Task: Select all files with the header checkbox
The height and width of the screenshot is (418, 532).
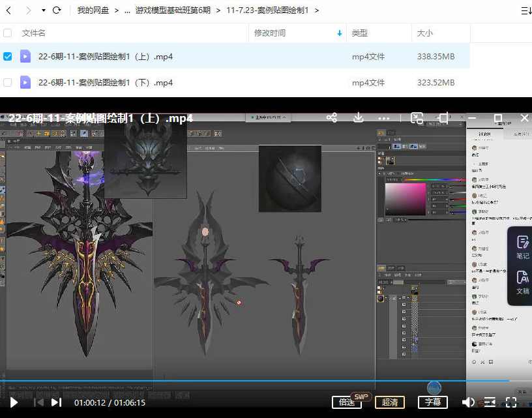Action: 7,33
